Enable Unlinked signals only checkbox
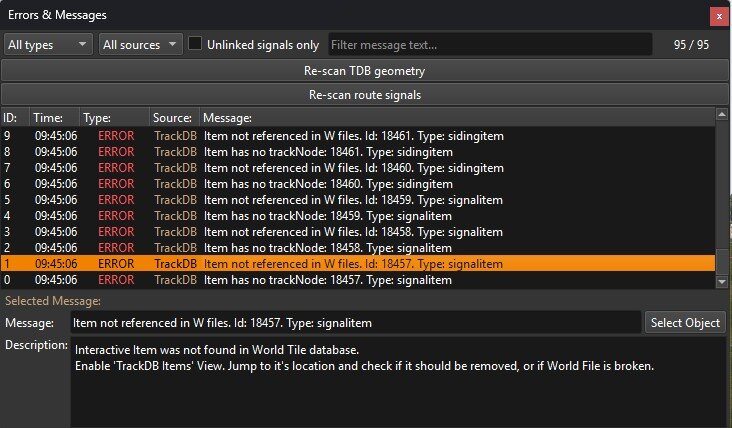The width and height of the screenshot is (732, 428). click(x=195, y=44)
